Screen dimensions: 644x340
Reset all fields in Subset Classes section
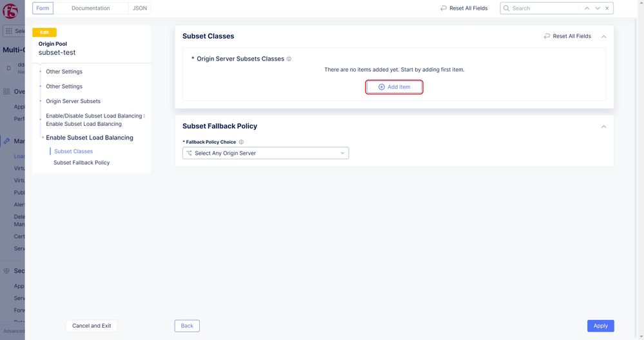click(567, 36)
